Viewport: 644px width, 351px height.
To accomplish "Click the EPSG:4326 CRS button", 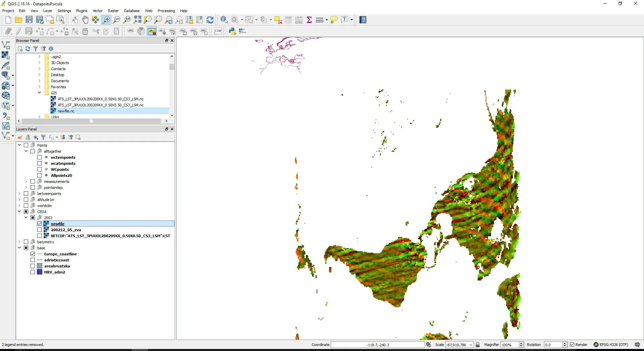I will pyautogui.click(x=610, y=345).
